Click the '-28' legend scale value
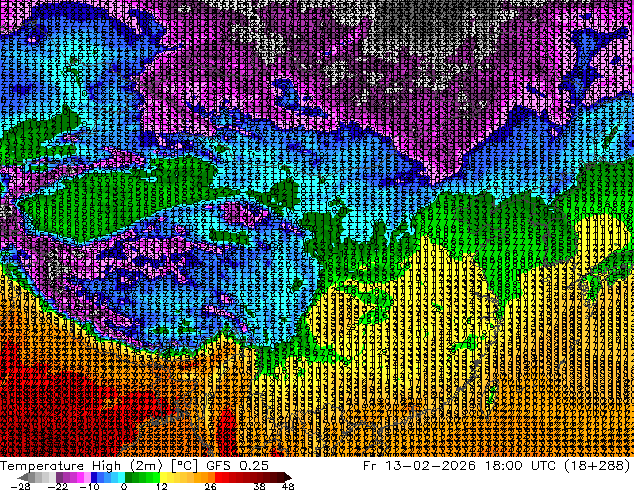634x490 pixels. point(20,486)
